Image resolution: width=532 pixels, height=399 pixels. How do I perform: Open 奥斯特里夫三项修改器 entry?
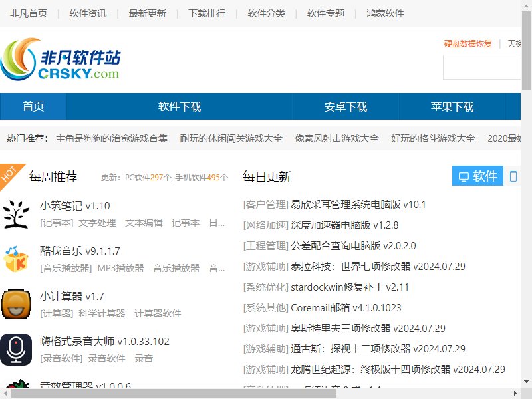(x=368, y=328)
